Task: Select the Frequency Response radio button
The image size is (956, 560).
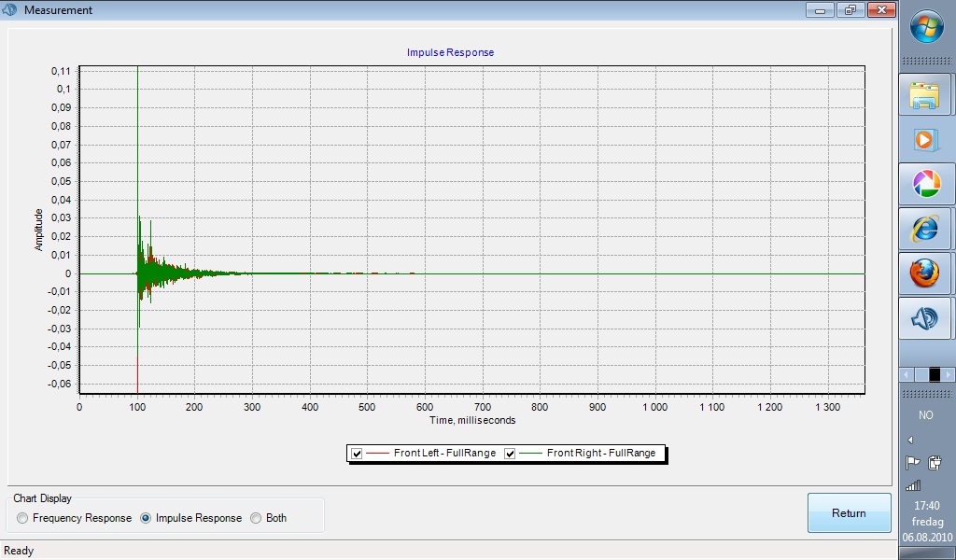Action: point(22,518)
